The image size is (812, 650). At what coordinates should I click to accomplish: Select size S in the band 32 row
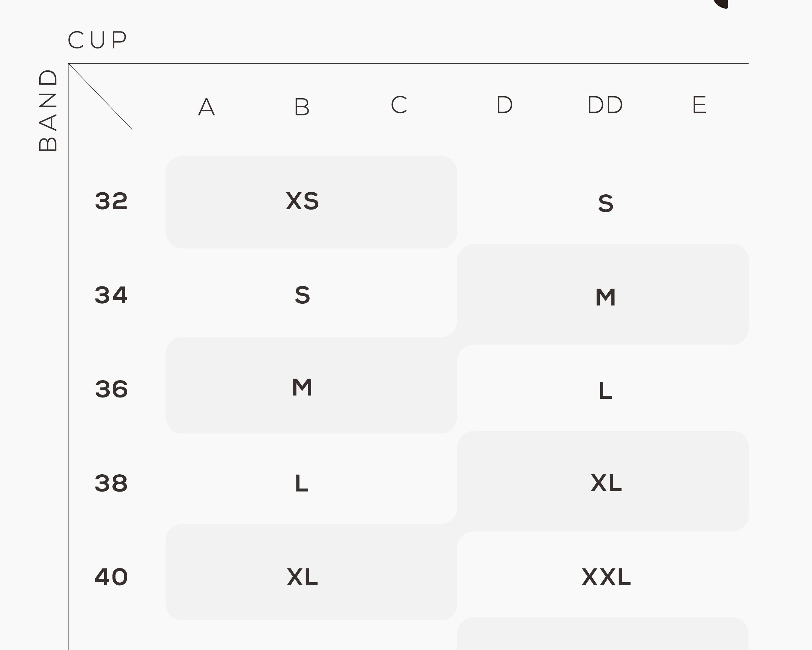coord(606,203)
